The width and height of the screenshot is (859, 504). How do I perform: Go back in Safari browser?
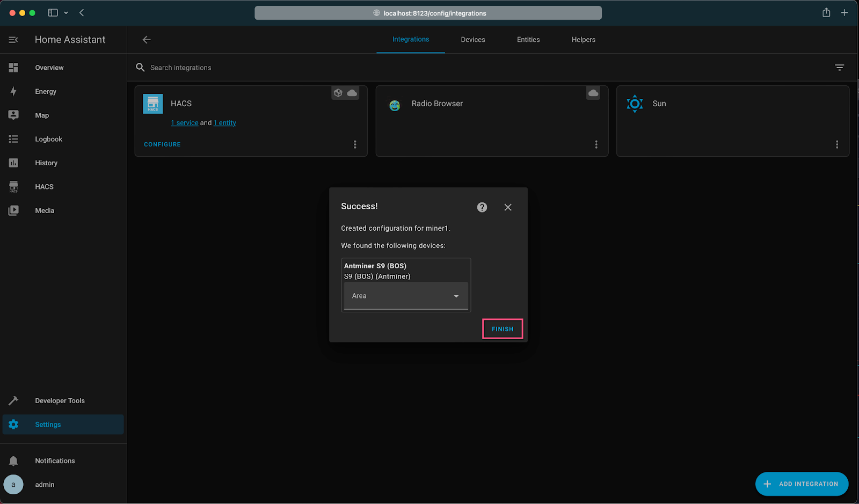82,13
